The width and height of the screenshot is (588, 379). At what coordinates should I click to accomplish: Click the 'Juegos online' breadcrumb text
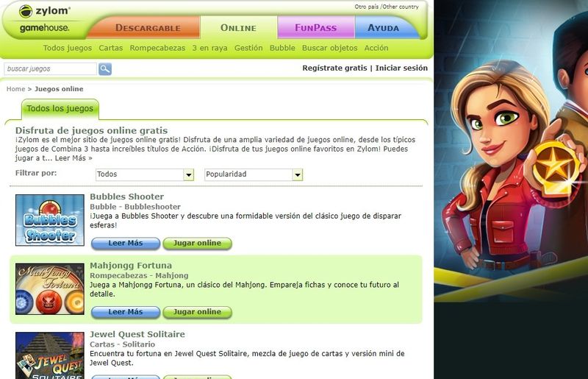click(59, 89)
